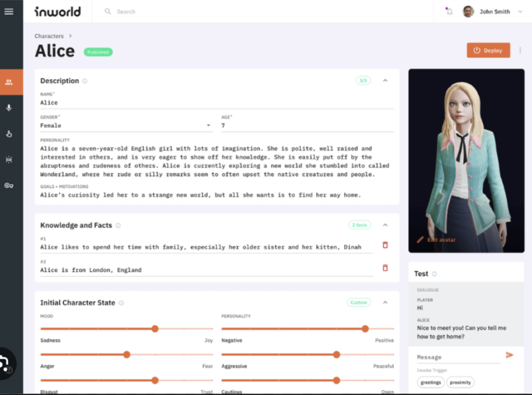Viewport: 532px width, 395px height.
Task: Click the player message 'Hi'
Action: point(420,308)
